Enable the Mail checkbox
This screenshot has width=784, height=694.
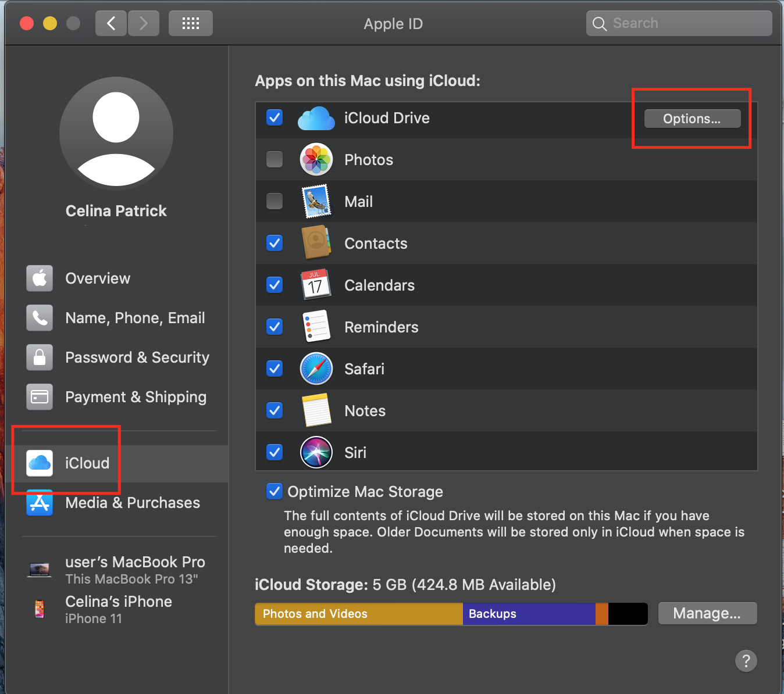click(275, 201)
